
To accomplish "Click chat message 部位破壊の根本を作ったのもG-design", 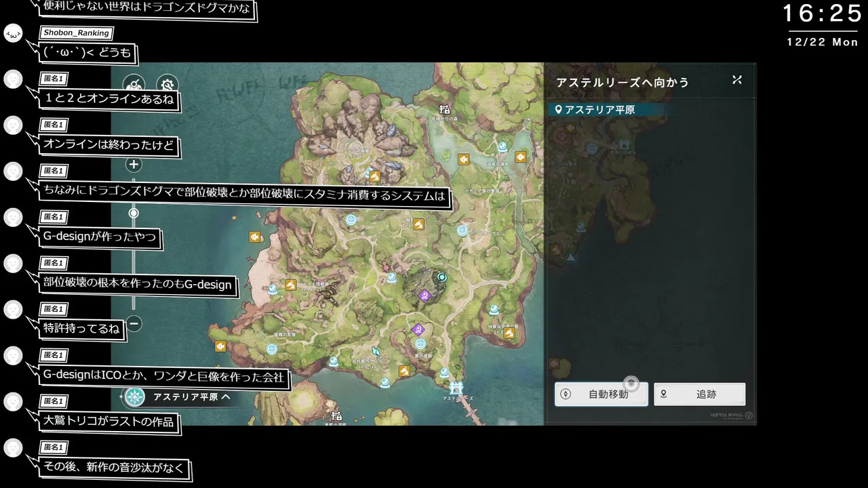I will coord(138,283).
